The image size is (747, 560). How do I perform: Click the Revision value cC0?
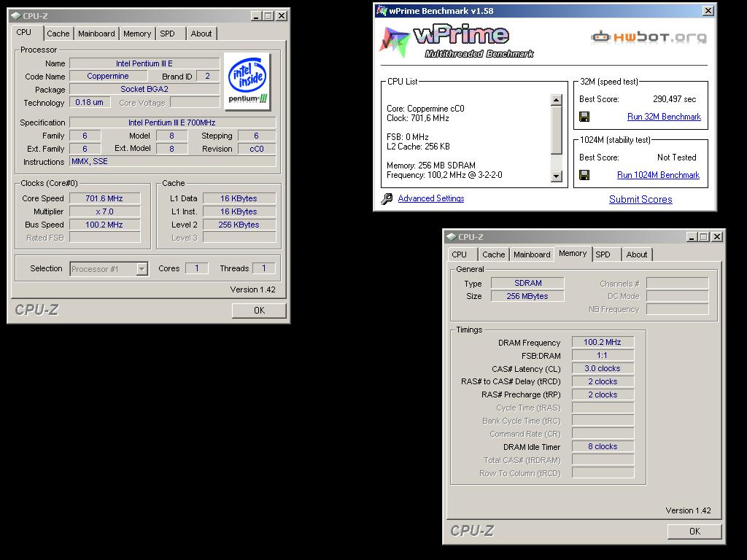click(x=257, y=149)
